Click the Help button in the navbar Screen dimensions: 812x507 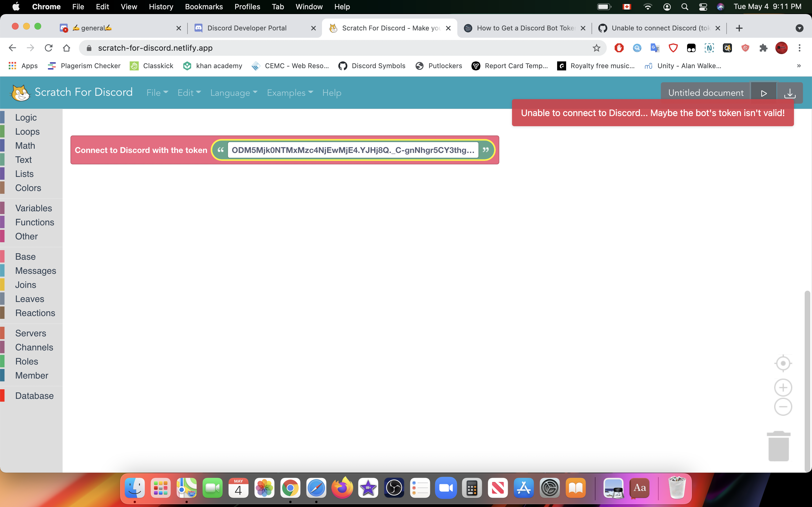pyautogui.click(x=332, y=93)
